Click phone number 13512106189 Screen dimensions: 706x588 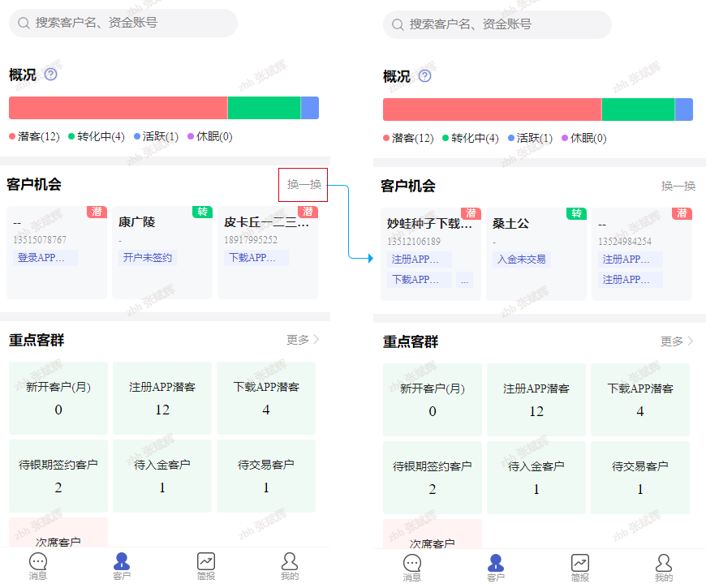point(414,241)
